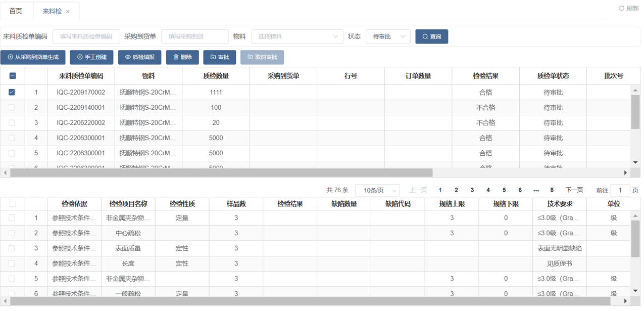Image resolution: width=644 pixels, height=311 pixels.
Task: Click the 刷新 refresh icon
Action: 622,9
